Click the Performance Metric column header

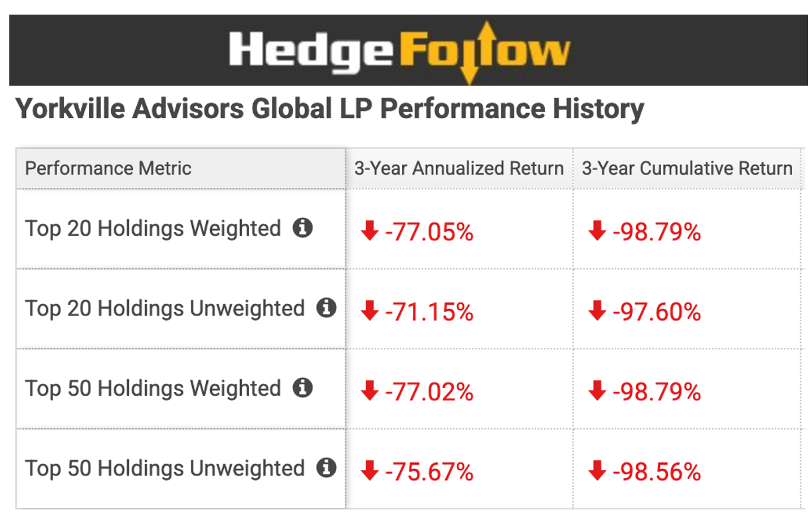coord(108,169)
